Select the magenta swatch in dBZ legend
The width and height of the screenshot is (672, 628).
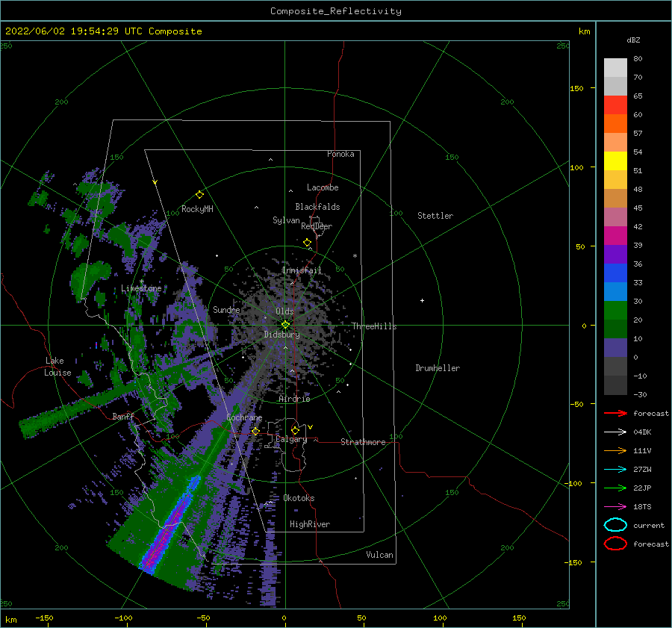point(615,236)
